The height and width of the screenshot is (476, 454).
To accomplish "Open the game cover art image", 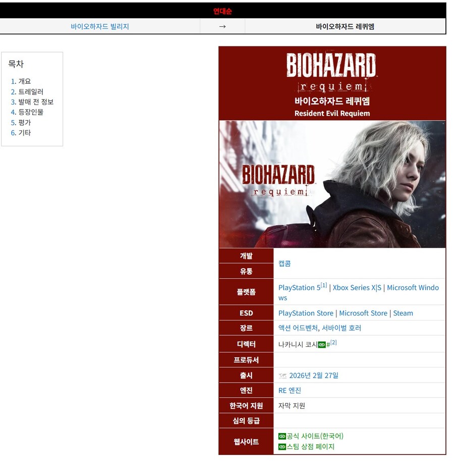I will pyautogui.click(x=332, y=184).
